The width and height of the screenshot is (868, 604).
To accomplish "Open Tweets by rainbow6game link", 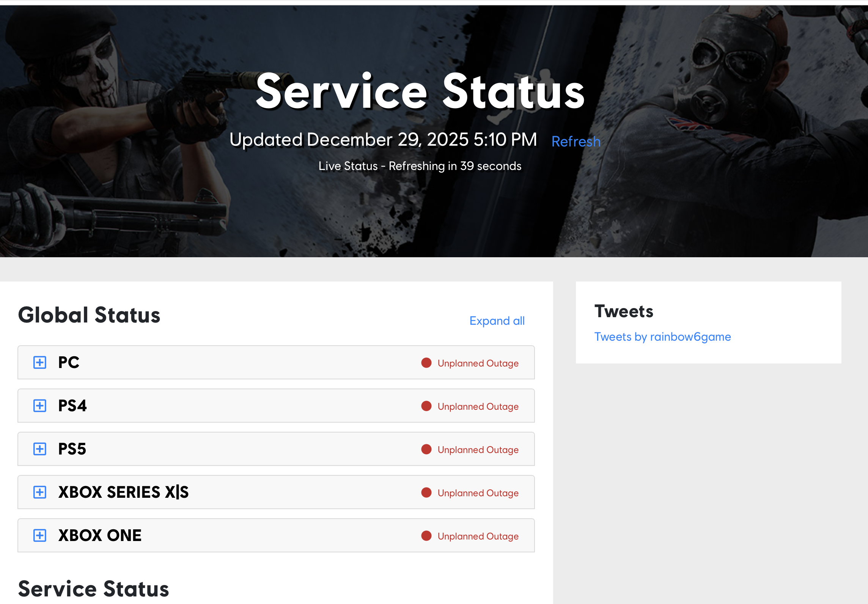I will pyautogui.click(x=662, y=337).
